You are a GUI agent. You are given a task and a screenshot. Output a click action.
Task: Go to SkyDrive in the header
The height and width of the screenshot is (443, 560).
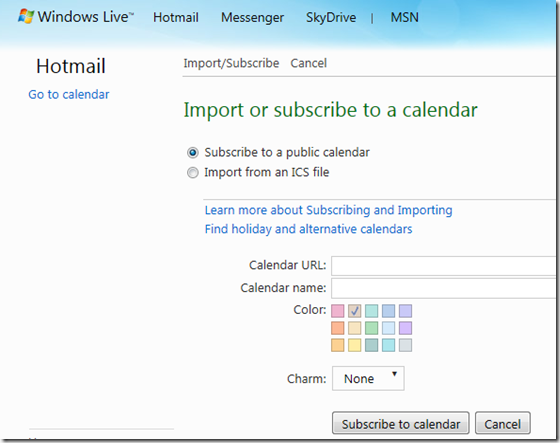click(331, 17)
